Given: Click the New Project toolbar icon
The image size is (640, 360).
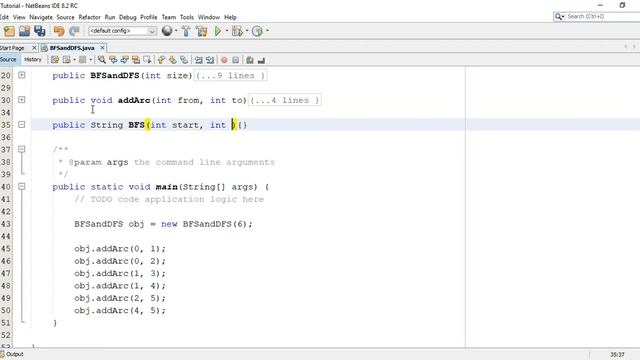Looking at the screenshot, I should coord(9,31).
